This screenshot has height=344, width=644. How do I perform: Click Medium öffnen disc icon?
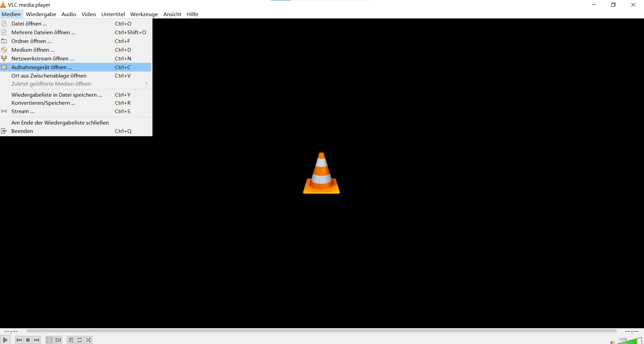(4, 50)
